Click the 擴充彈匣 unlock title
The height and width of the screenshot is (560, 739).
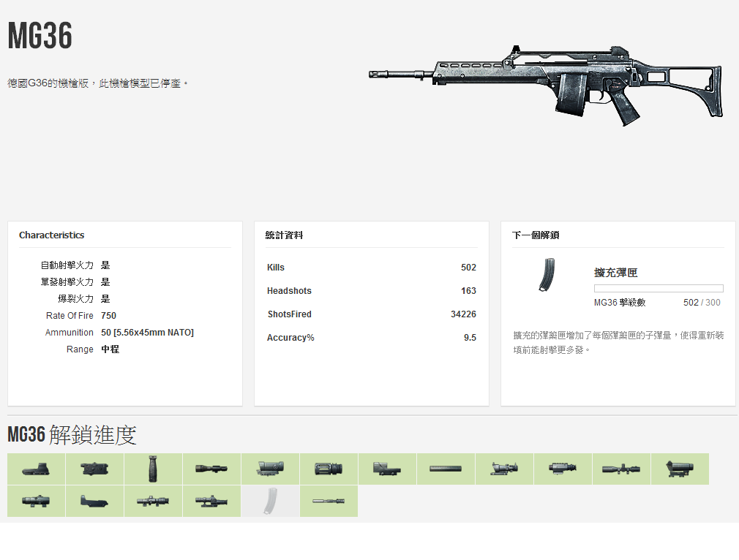[615, 273]
